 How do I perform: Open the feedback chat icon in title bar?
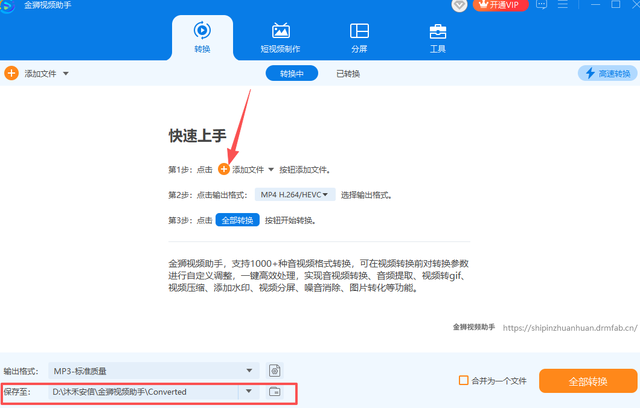(542, 5)
